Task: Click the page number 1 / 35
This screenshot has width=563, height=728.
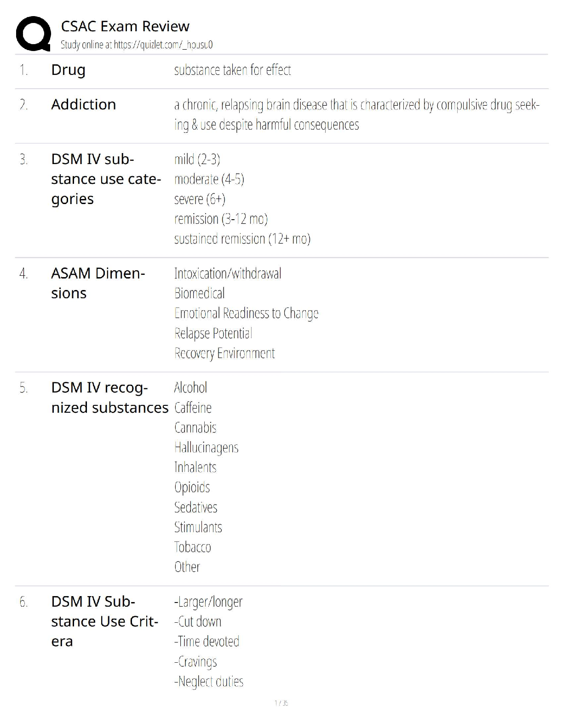Action: pos(281,703)
